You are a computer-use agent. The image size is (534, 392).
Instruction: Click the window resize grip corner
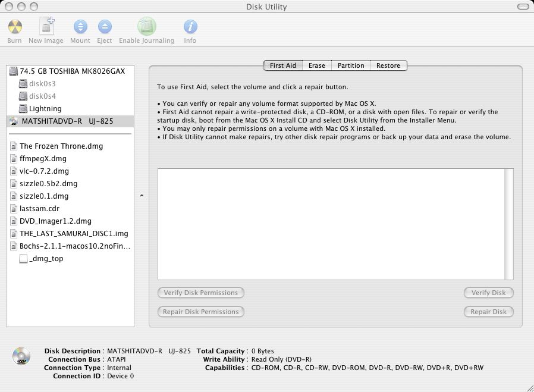tap(530, 388)
